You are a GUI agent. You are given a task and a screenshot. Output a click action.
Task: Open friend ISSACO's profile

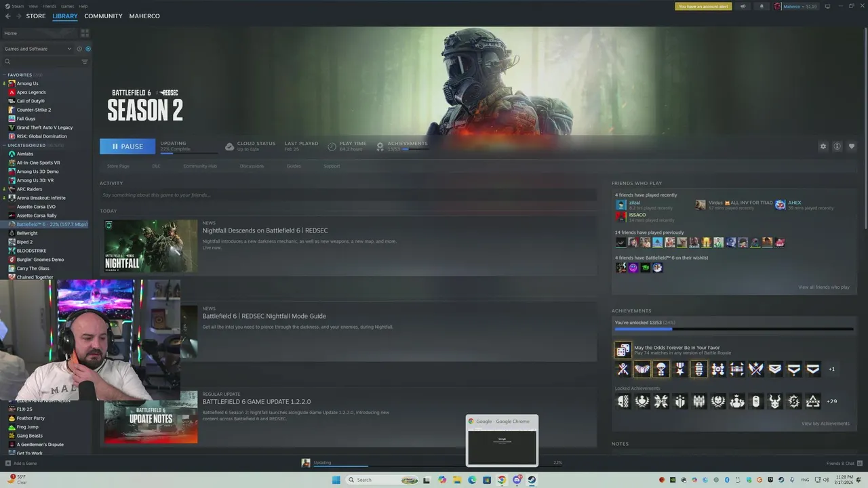pos(637,215)
